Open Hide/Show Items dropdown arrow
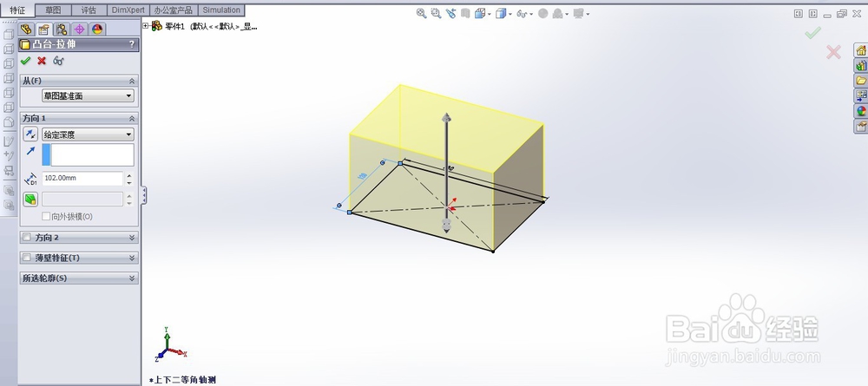The width and height of the screenshot is (868, 386). (x=530, y=14)
